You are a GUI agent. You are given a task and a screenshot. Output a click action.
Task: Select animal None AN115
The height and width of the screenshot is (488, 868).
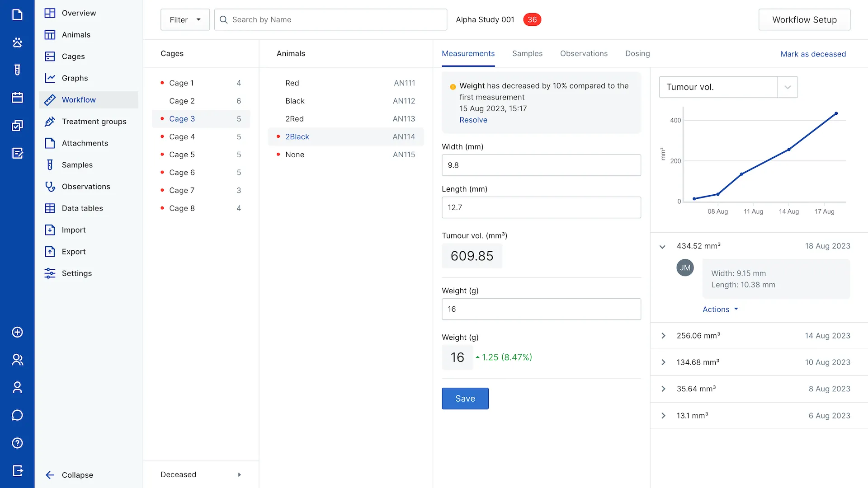tap(346, 155)
